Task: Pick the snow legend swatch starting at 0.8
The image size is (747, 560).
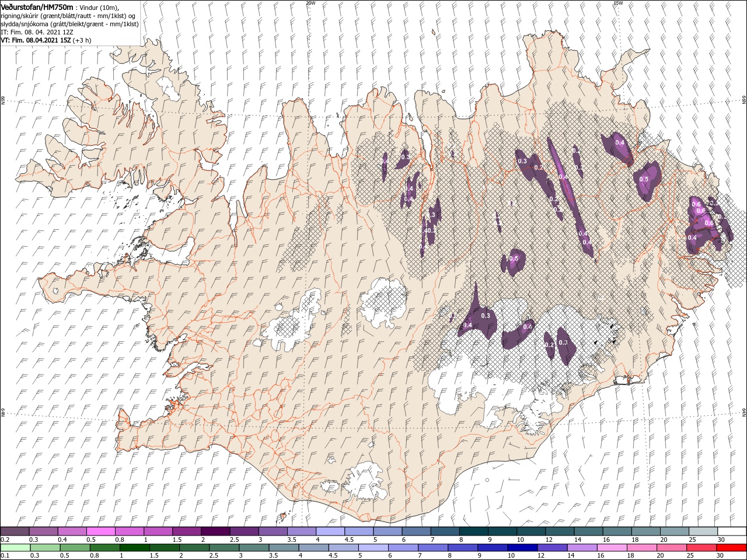Action: coord(130,531)
